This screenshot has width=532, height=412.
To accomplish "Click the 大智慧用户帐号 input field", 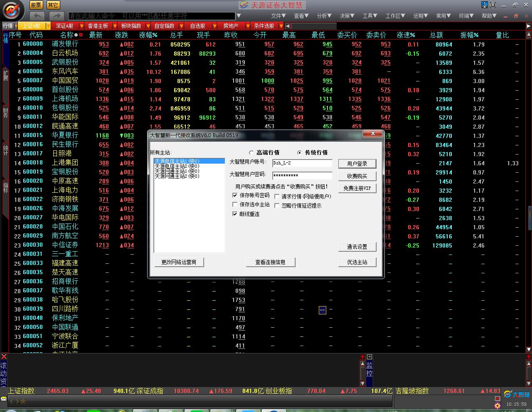I will point(302,163).
